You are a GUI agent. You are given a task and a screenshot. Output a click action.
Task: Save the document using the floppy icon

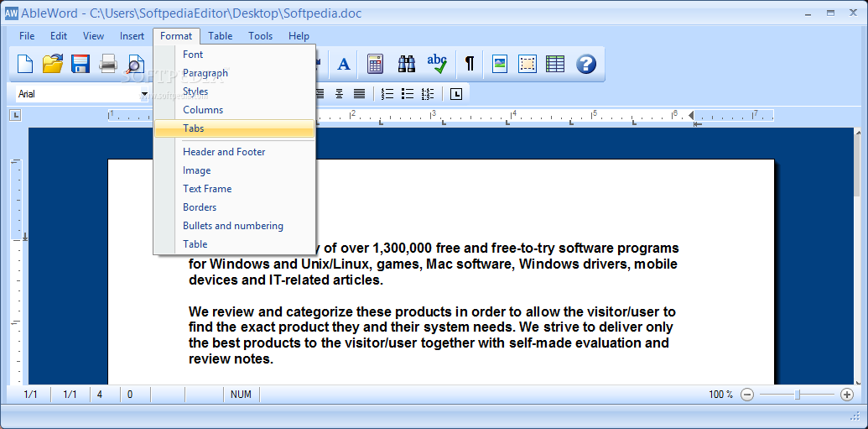[81, 65]
